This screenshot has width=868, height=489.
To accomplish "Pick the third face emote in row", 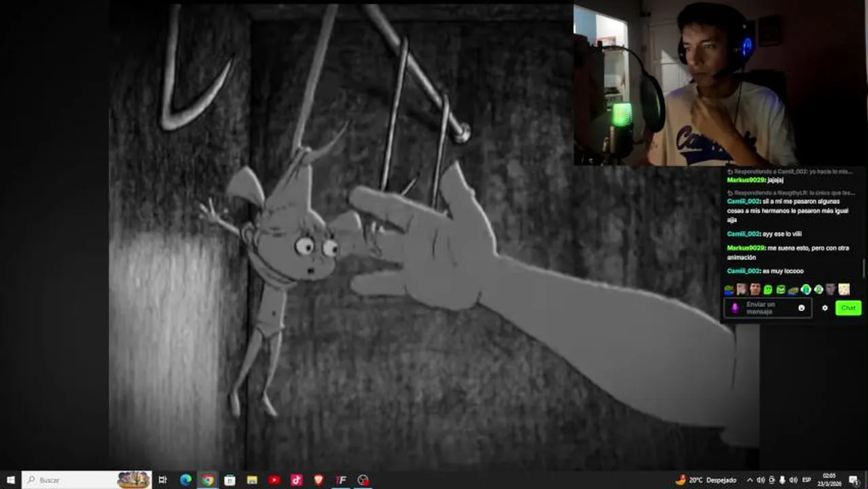I will [x=755, y=290].
